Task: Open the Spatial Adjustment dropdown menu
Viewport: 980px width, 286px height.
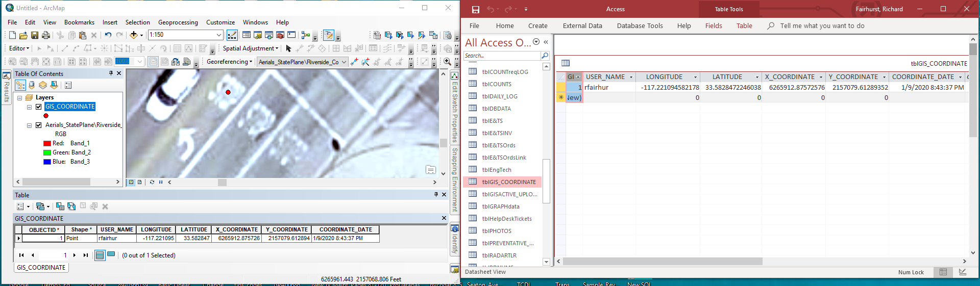Action: (x=251, y=48)
